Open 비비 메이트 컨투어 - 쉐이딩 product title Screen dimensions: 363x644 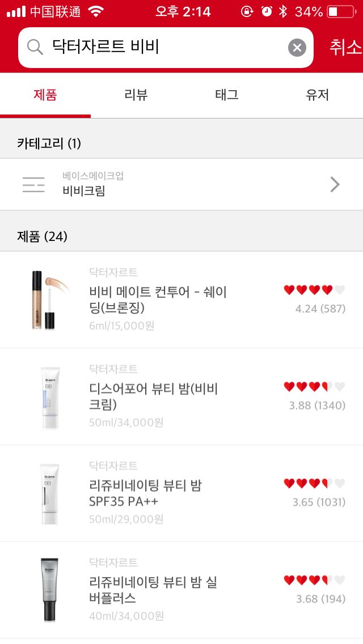click(x=158, y=299)
